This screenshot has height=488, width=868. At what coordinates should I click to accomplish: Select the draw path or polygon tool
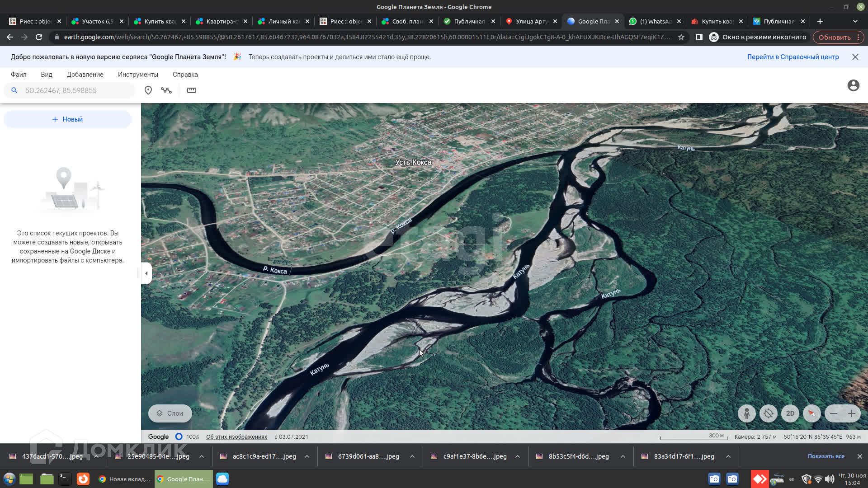166,90
